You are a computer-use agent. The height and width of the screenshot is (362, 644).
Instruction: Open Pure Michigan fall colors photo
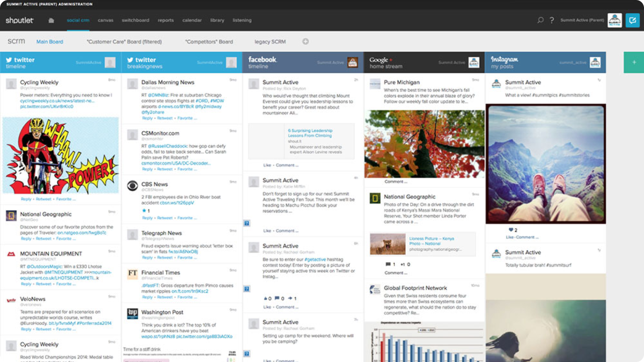[x=424, y=144]
